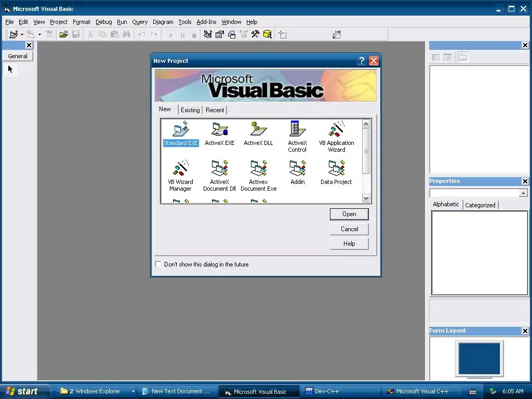
Task: Open the Object Browser toolbar icon
Action: [x=244, y=35]
